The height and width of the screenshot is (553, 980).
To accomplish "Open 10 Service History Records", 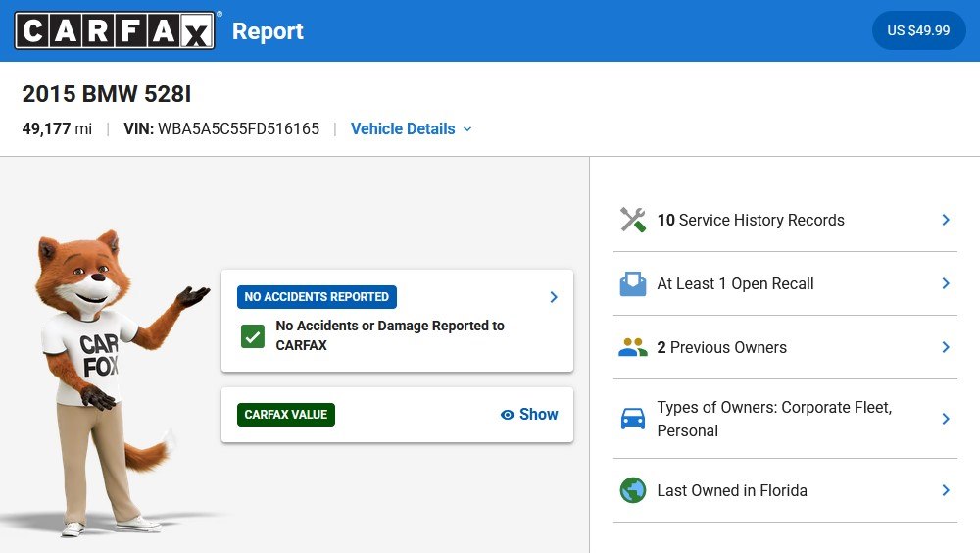I will pyautogui.click(x=785, y=220).
